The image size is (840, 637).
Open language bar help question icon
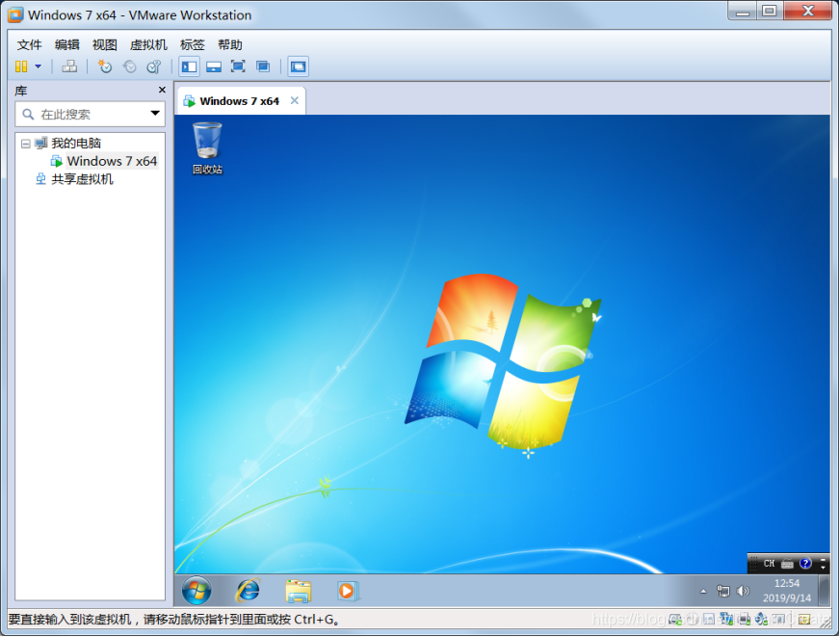click(805, 564)
